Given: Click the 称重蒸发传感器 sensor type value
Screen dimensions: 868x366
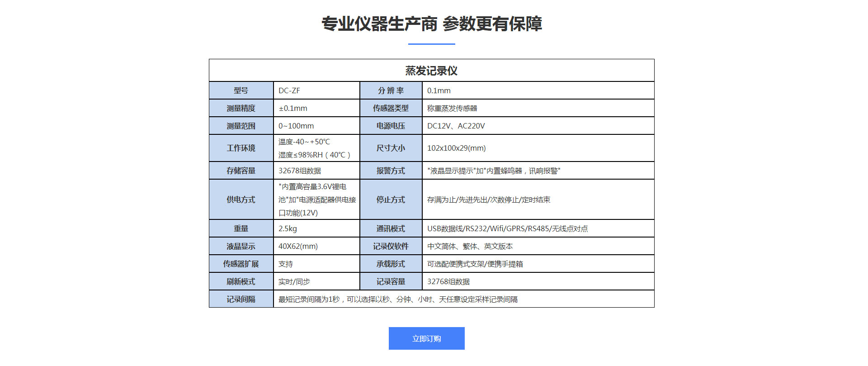Looking at the screenshot, I should click(x=452, y=108).
